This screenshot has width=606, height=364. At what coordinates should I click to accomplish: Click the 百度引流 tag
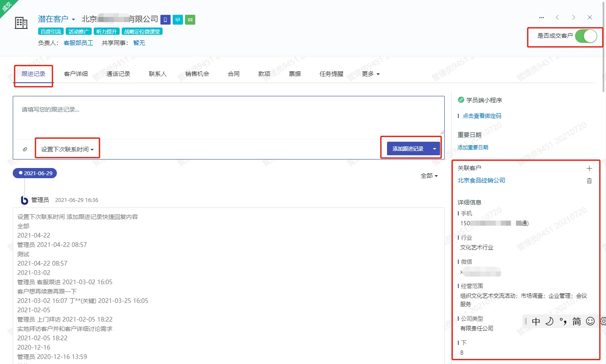[x=51, y=31]
